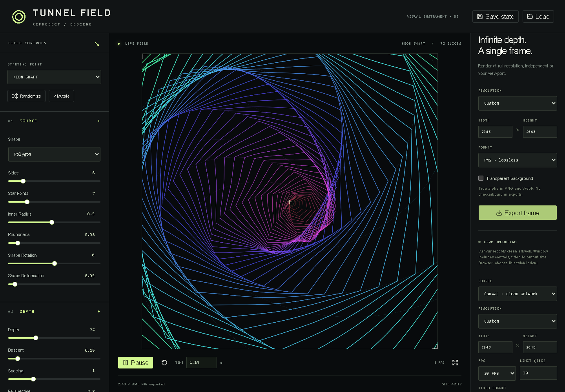Adjust the Shape Rotation slider handle
Viewport: 565px width, 392px height.
tap(55, 263)
